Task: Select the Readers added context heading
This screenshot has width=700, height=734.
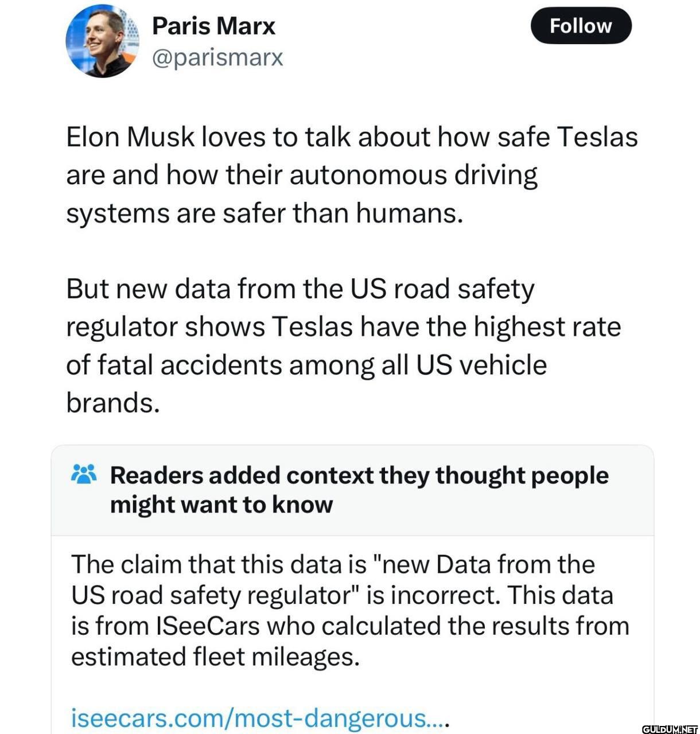Action: click(360, 489)
